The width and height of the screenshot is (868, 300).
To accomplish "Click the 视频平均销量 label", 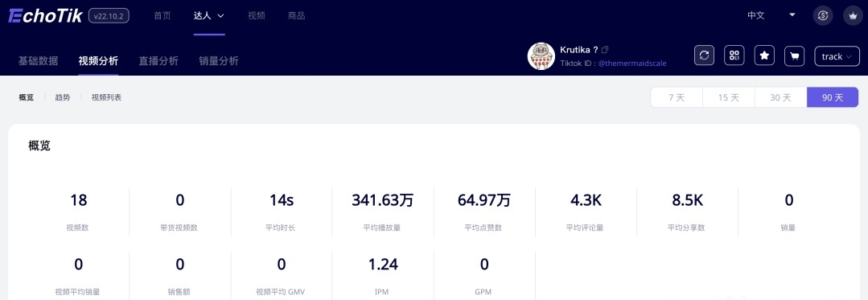I will coord(78,292).
